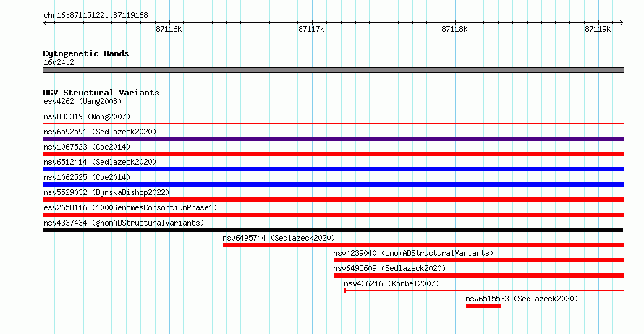Screen dimensions: 644x334
Task: Open variant nsv4337434 (gnomADStructuralVariants) label
Action: coord(124,223)
